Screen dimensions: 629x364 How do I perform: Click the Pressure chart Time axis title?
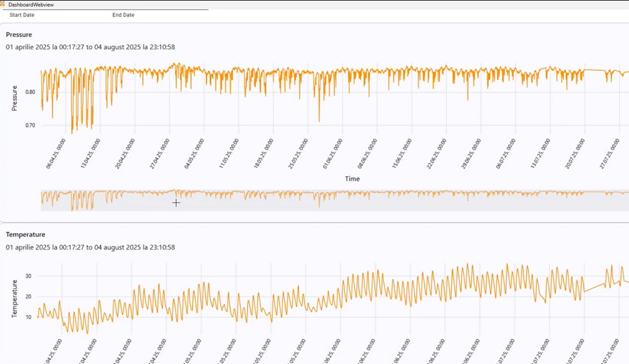[352, 178]
